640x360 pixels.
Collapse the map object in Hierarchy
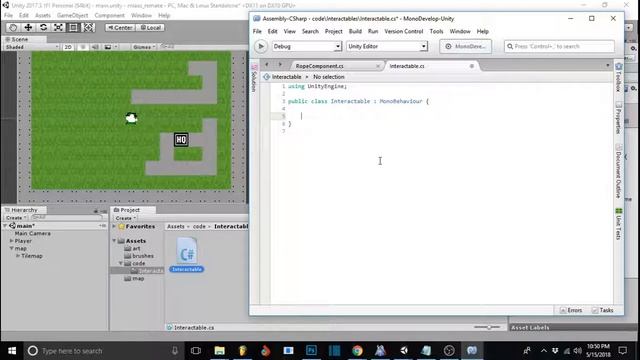11,248
